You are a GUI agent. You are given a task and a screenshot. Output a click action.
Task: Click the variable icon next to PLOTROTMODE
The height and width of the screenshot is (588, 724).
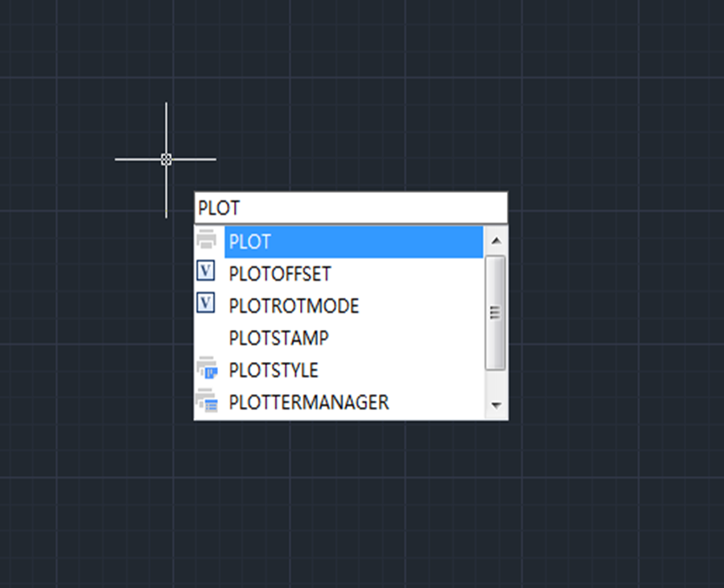coord(207,304)
